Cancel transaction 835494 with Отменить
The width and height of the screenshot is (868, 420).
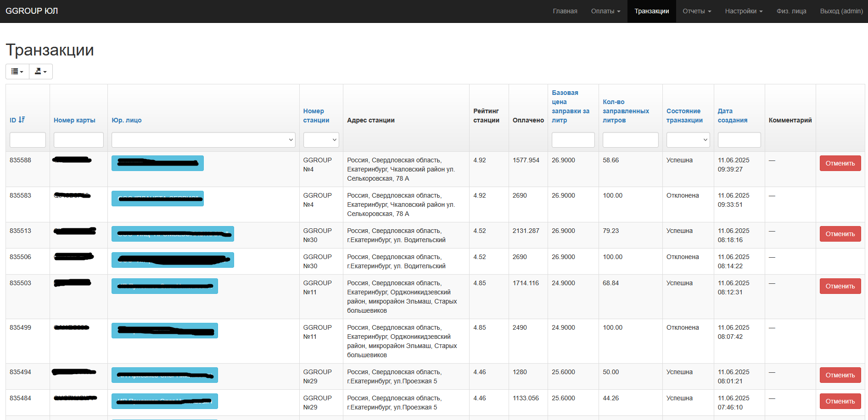click(840, 375)
